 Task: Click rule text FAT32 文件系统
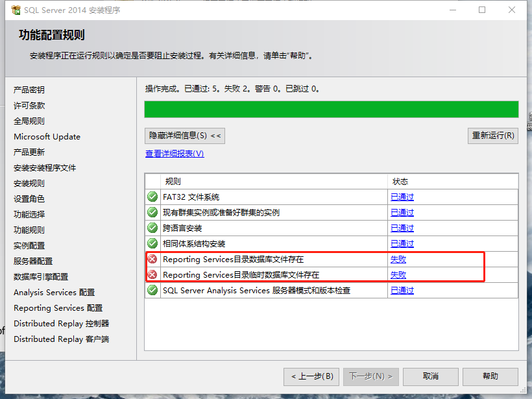coord(191,197)
